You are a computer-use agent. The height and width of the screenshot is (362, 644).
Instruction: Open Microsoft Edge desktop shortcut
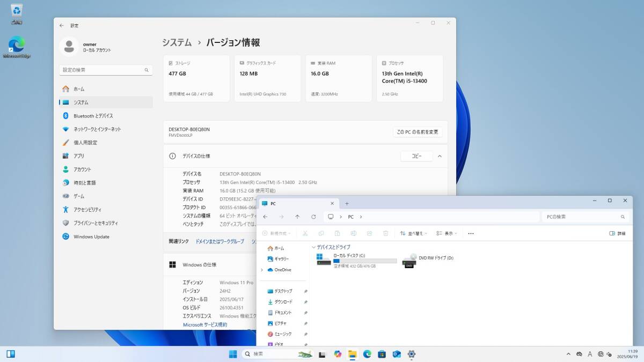(17, 47)
